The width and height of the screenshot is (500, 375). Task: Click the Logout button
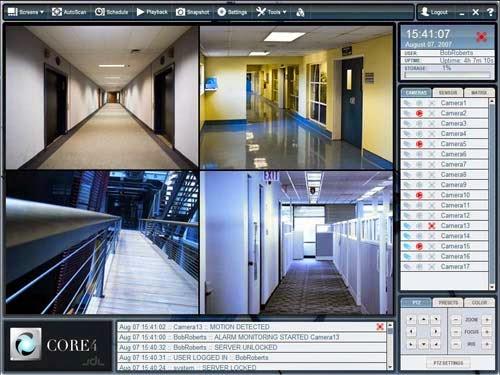click(434, 12)
